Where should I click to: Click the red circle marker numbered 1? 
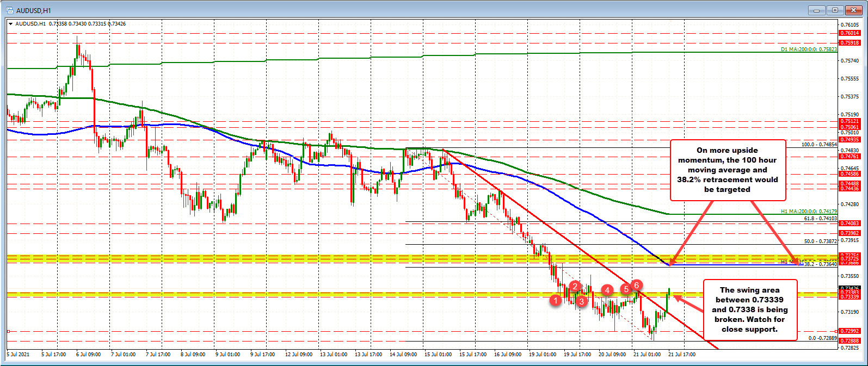[555, 300]
